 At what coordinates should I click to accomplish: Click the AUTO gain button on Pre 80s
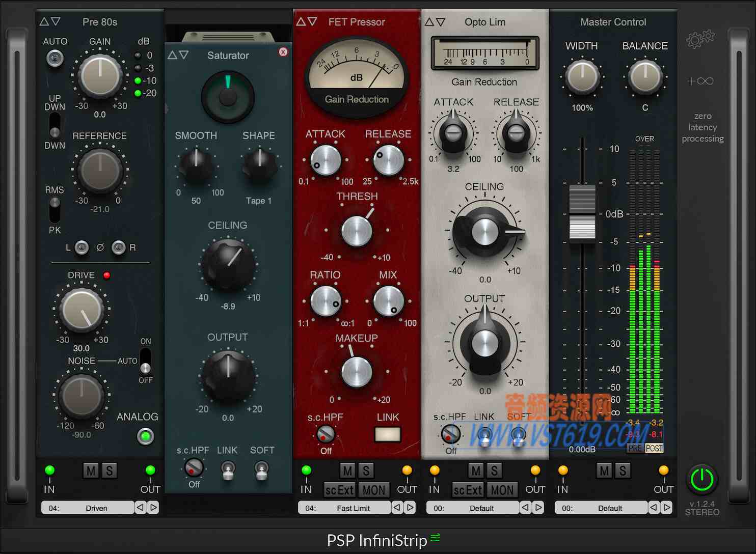[x=54, y=58]
